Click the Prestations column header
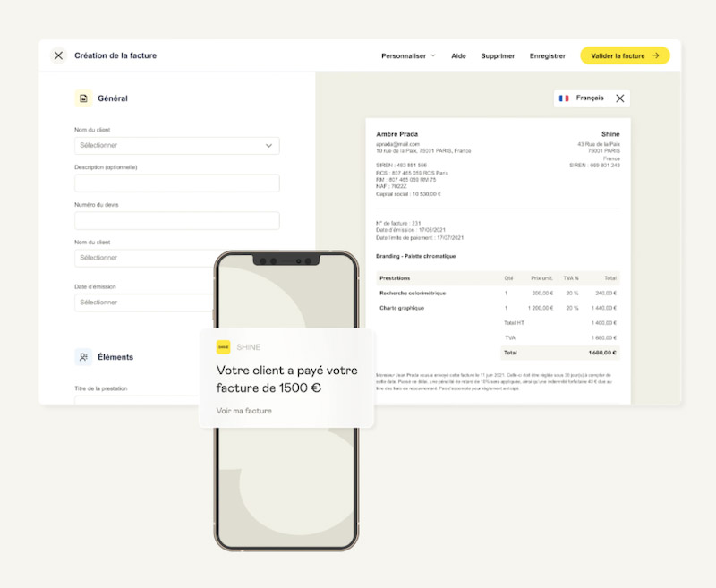The width and height of the screenshot is (716, 588). (x=395, y=278)
